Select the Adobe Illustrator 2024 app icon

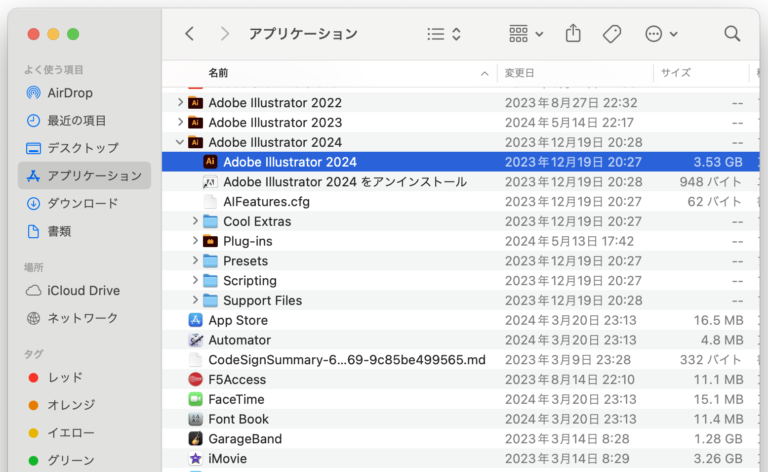tap(210, 162)
